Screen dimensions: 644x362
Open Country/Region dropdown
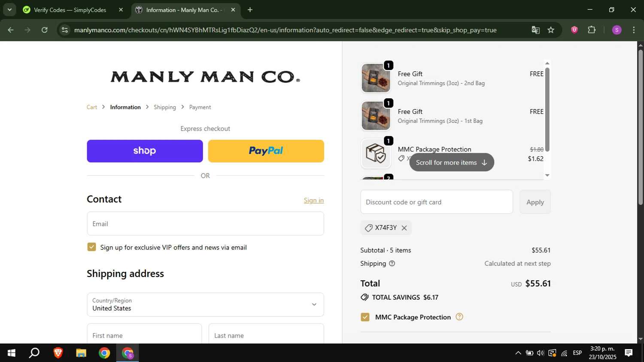click(205, 304)
